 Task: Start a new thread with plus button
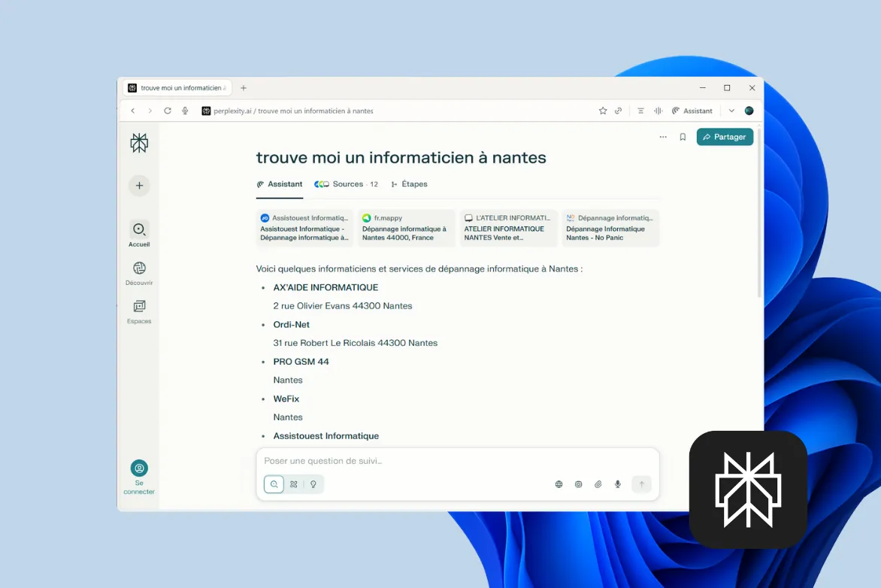point(139,186)
